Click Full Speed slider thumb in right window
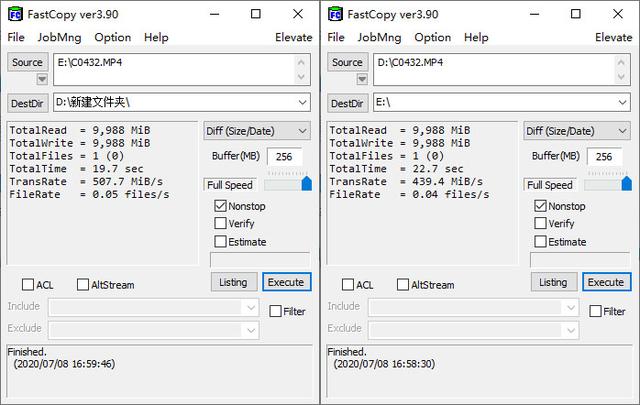640x405 pixels. click(627, 183)
